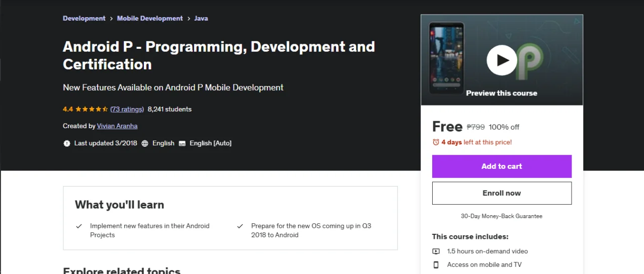
Task: Add the course to cart
Action: [x=502, y=166]
